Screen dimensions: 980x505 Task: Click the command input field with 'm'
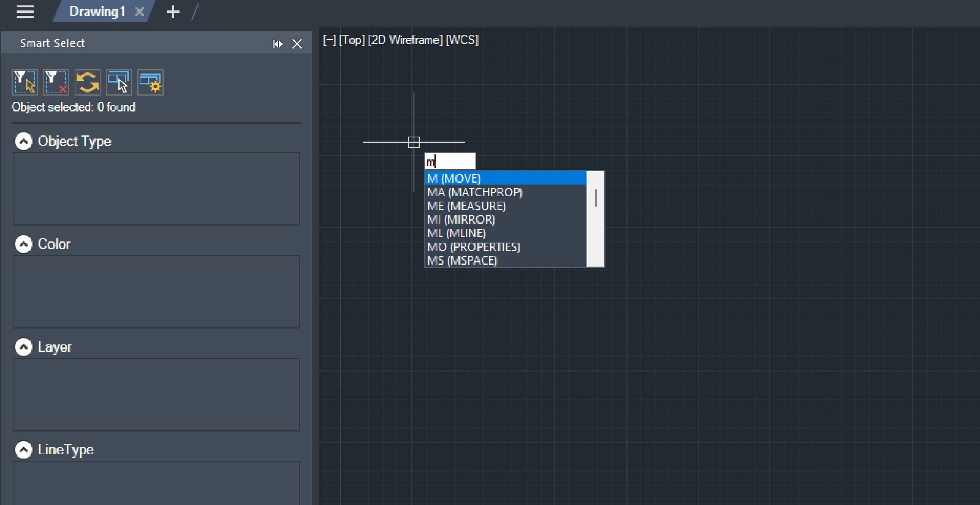[x=450, y=161]
